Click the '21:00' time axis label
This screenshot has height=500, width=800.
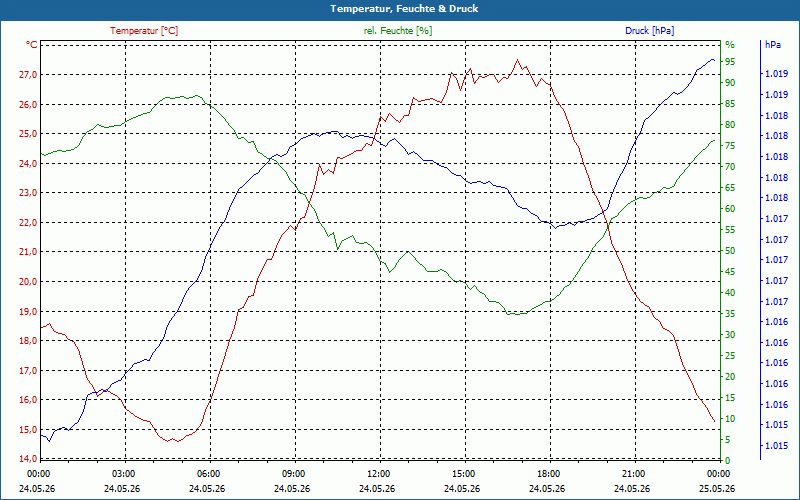(633, 474)
